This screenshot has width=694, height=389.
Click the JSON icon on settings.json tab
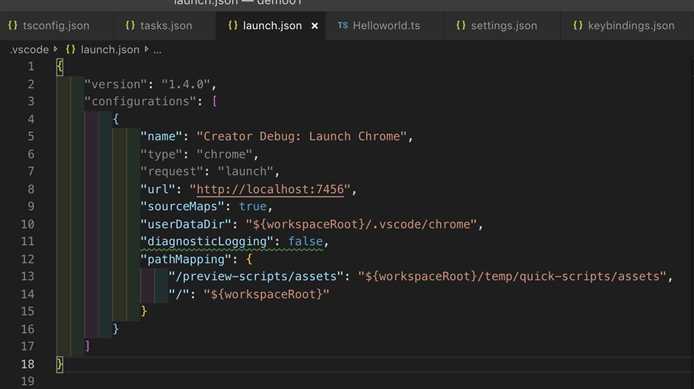[461, 26]
